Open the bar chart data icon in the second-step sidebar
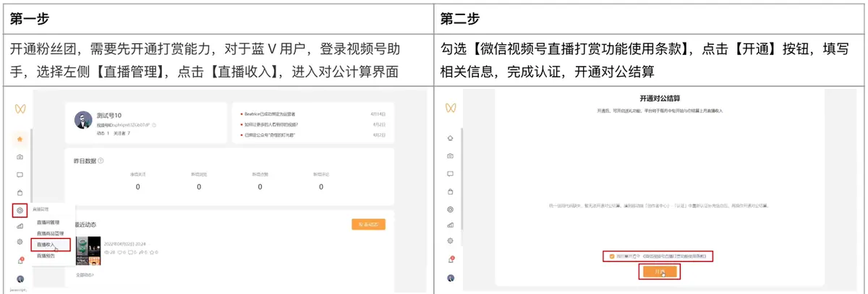This screenshot has width=868, height=294. (451, 224)
